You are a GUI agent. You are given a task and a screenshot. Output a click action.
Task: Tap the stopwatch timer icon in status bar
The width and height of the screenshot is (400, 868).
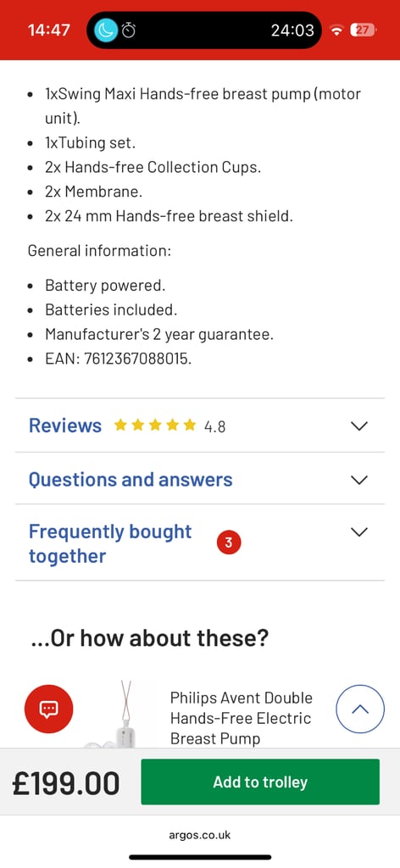pos(129,30)
